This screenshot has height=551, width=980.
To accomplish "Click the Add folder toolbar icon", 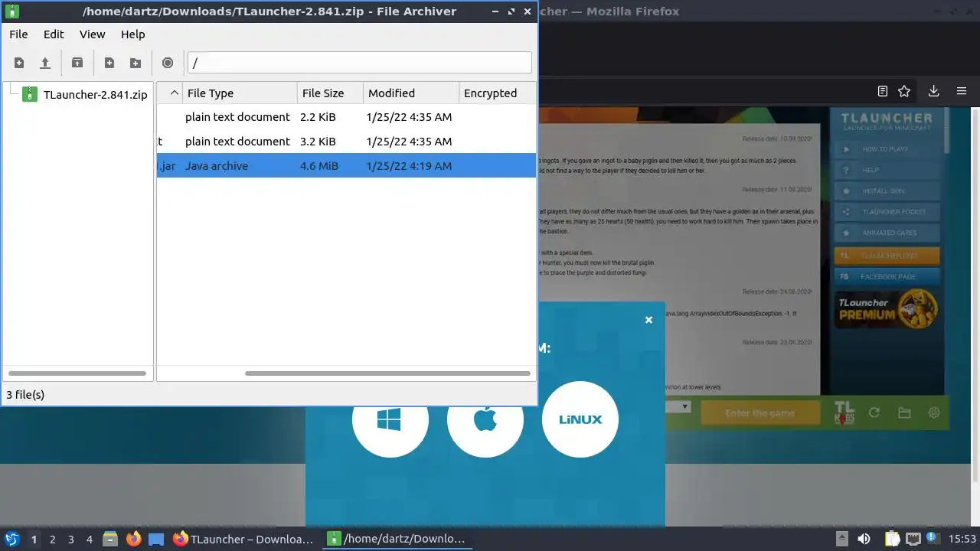I will click(x=136, y=63).
